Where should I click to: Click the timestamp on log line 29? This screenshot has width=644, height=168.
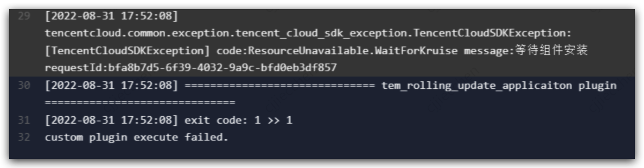click(x=111, y=16)
